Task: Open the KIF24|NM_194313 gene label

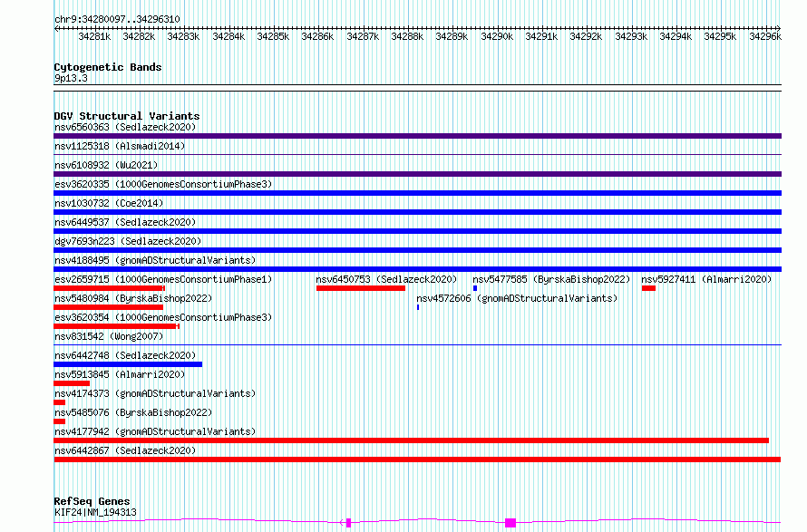Action: pyautogui.click(x=95, y=512)
